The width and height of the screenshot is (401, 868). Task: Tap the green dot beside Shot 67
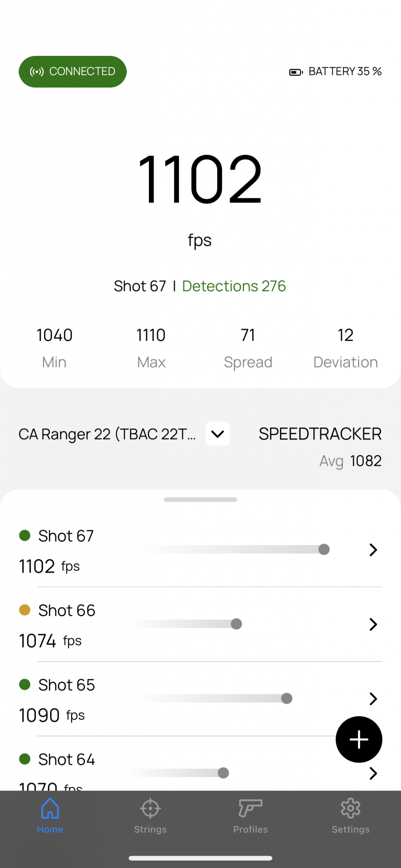click(x=25, y=535)
